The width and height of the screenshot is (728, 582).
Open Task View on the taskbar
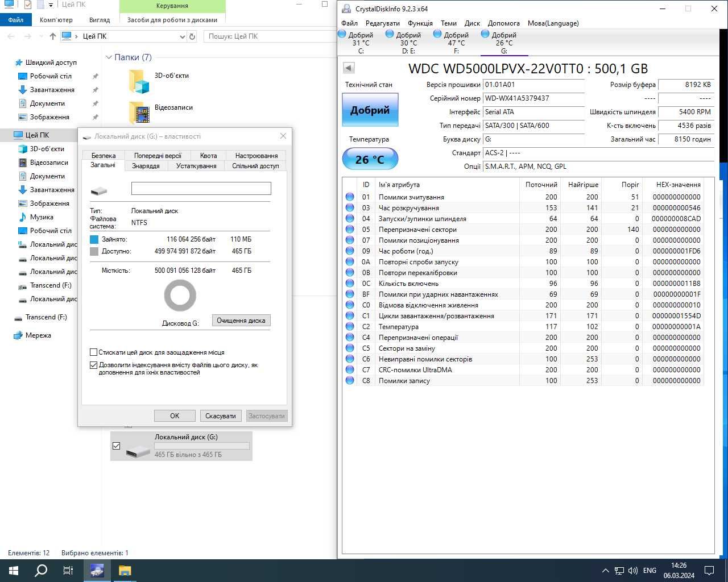(68, 571)
